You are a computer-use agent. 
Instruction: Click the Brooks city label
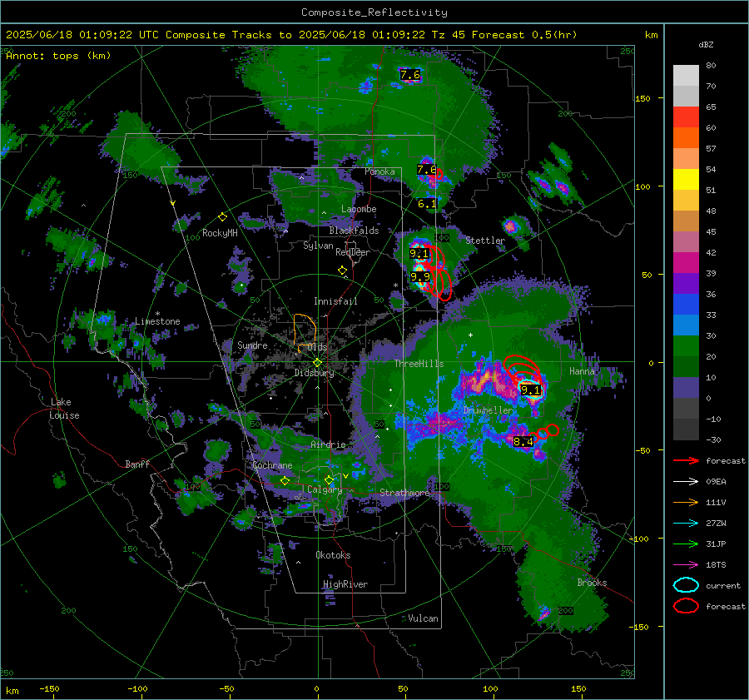click(592, 583)
